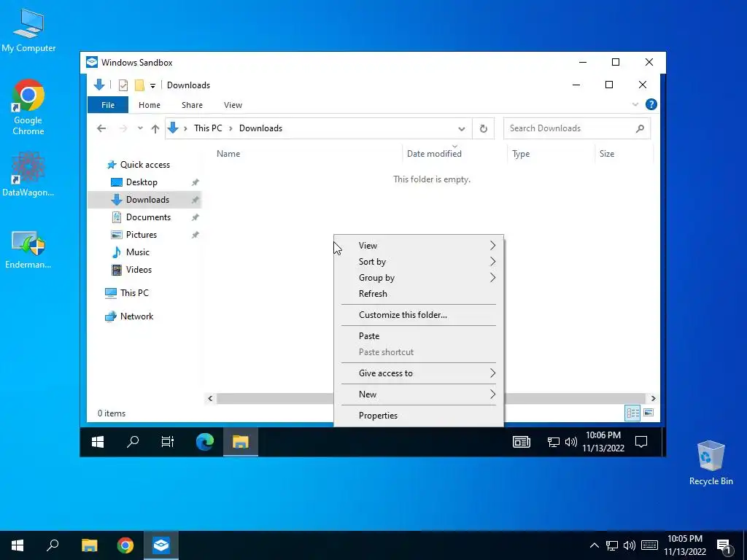
Task: Launch Microsoft Edge in sandbox taskbar
Action: [205, 442]
